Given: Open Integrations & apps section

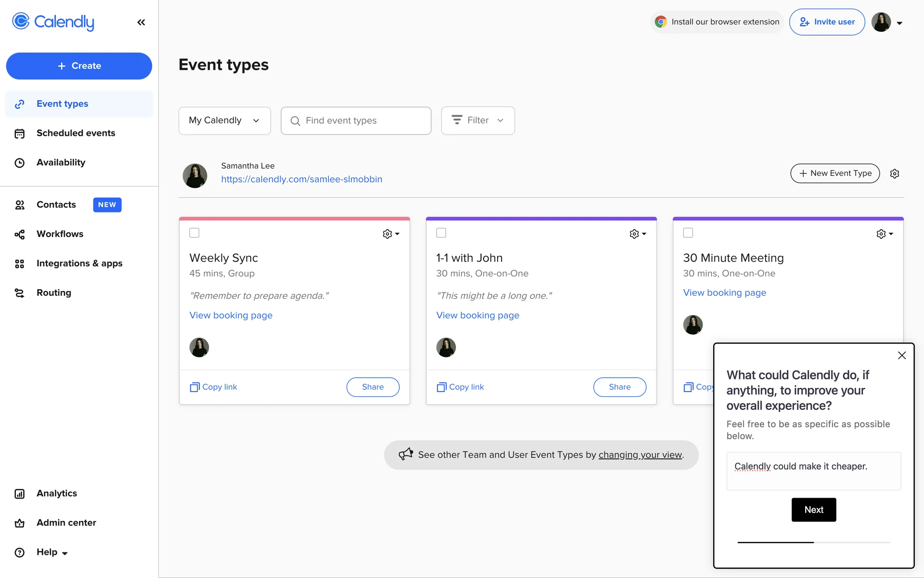Looking at the screenshot, I should tap(79, 263).
